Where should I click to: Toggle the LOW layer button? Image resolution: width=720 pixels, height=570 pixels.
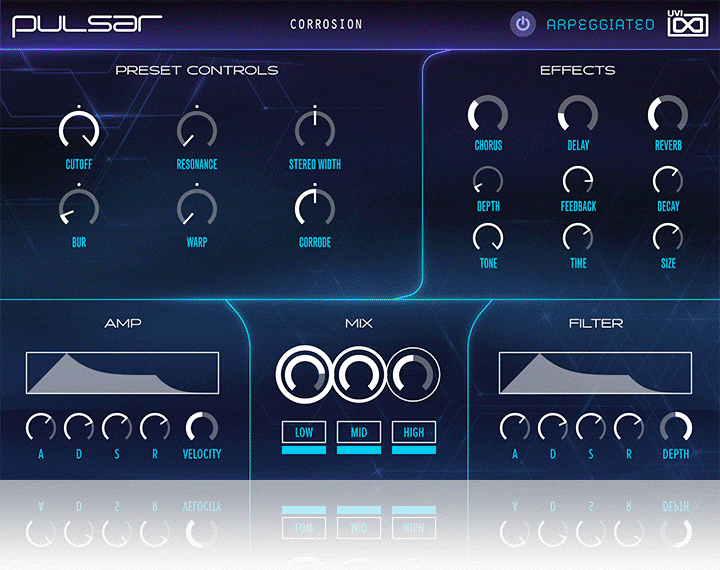[304, 432]
